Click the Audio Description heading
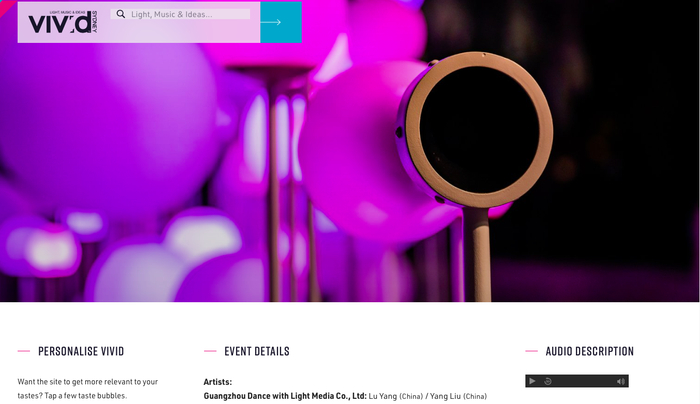 pyautogui.click(x=589, y=351)
